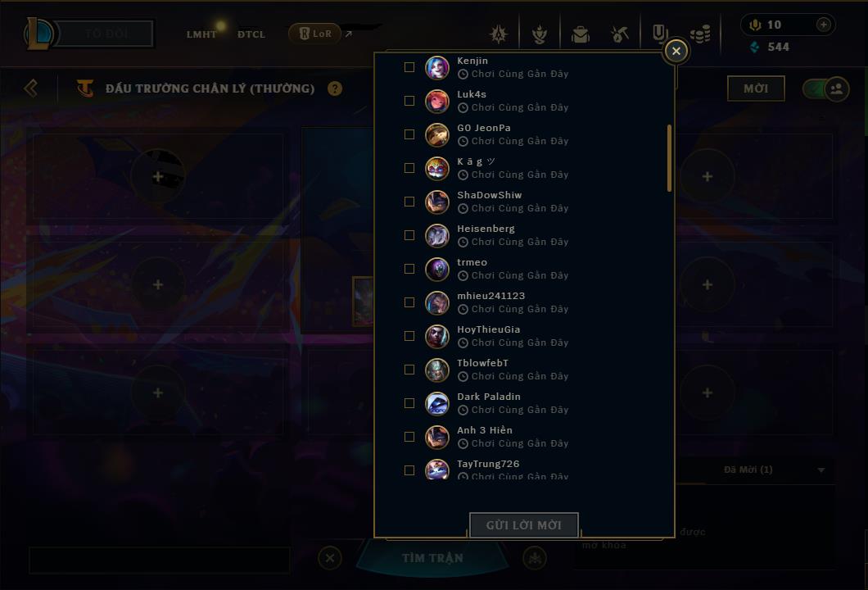Toggle the open party switch
The image size is (868, 590).
tap(825, 88)
